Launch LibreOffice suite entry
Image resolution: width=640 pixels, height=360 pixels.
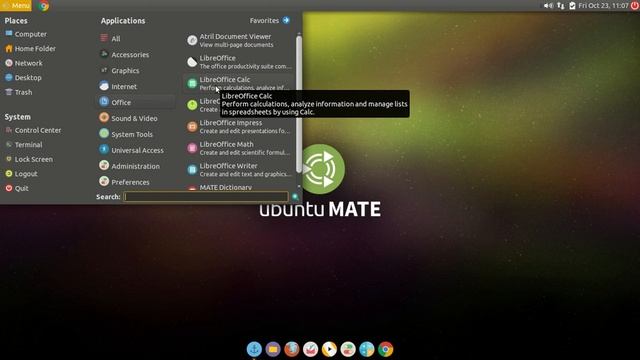tap(239, 62)
